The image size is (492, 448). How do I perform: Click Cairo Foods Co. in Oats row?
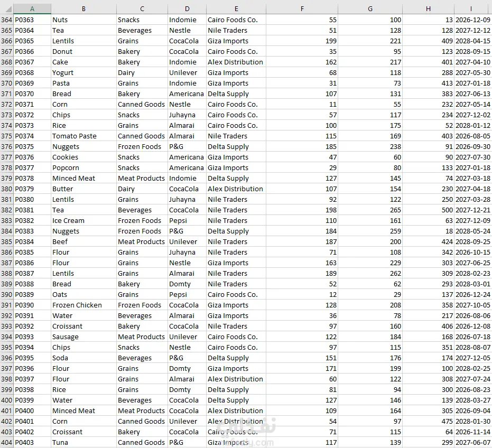coord(236,295)
